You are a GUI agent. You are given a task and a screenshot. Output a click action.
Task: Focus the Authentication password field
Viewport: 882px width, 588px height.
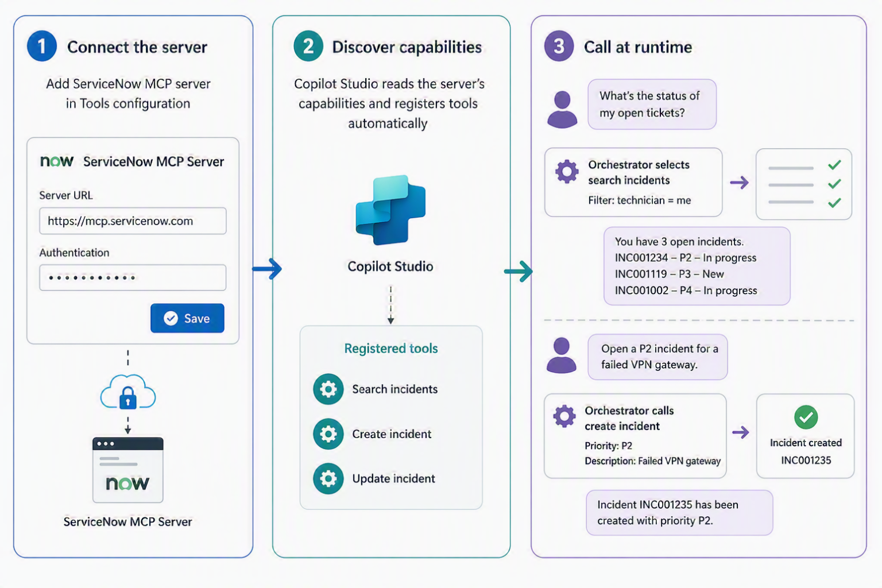point(133,278)
